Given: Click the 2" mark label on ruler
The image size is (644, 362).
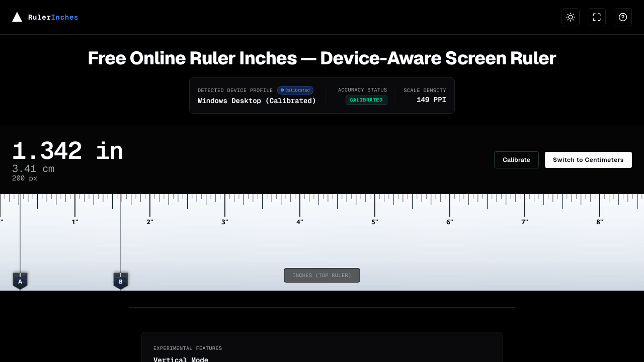Looking at the screenshot, I should (150, 222).
